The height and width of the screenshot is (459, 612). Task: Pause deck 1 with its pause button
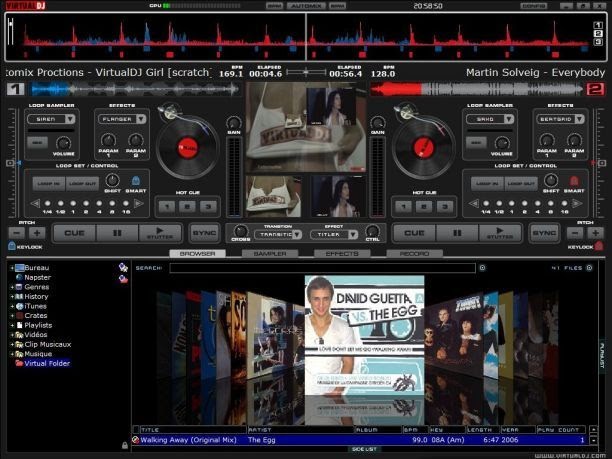117,233
